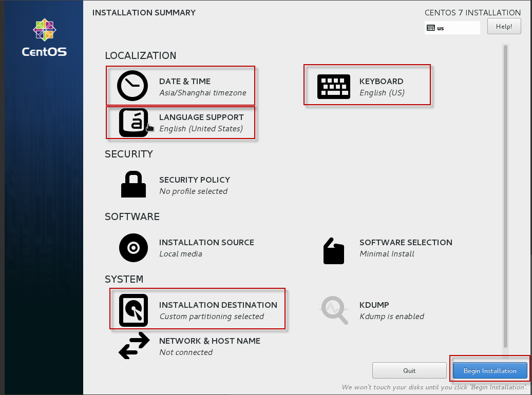Click 'English (US)' keyboard status text
Image resolution: width=532 pixels, height=395 pixels.
[x=382, y=93]
